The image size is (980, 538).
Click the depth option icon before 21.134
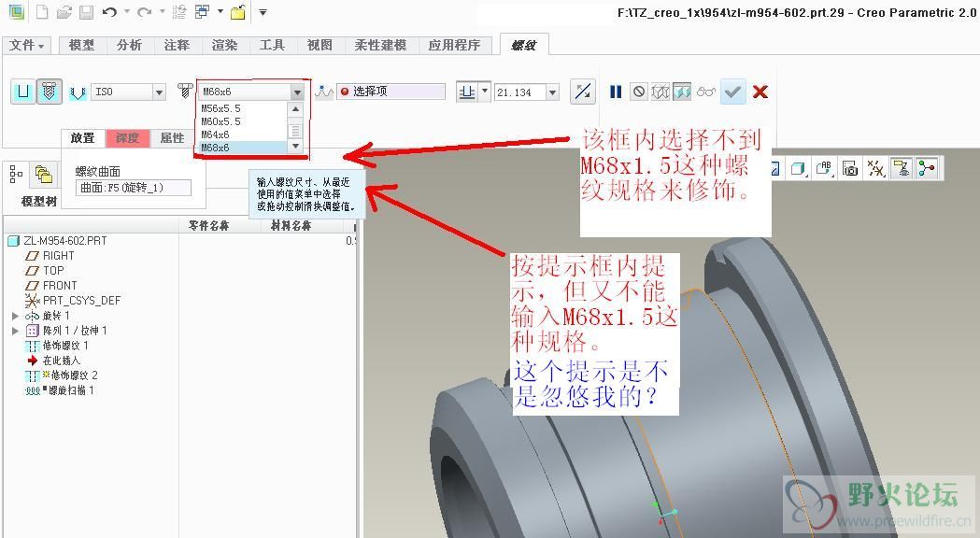tap(467, 92)
